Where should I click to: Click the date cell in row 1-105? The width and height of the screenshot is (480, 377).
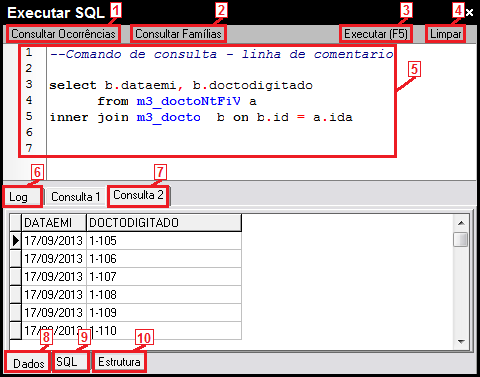(x=54, y=241)
